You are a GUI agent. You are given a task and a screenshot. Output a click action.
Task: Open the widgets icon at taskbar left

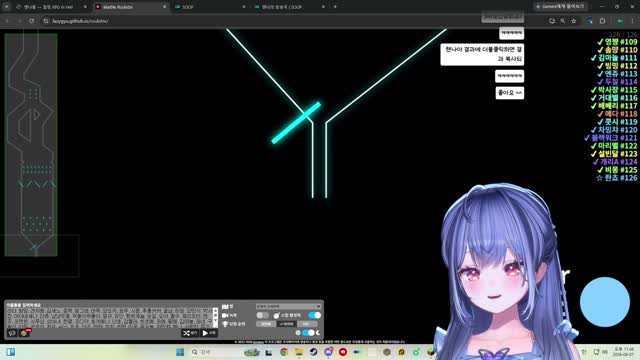tap(11, 352)
